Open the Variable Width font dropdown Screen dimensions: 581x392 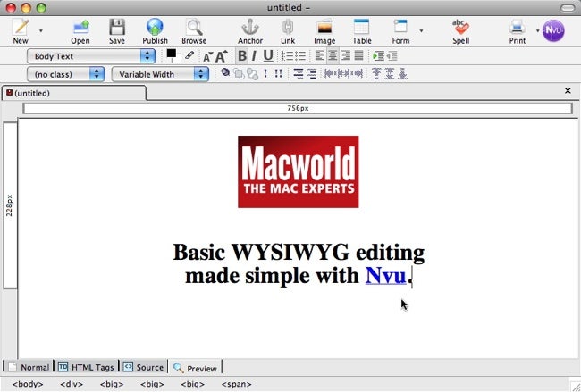pos(160,74)
